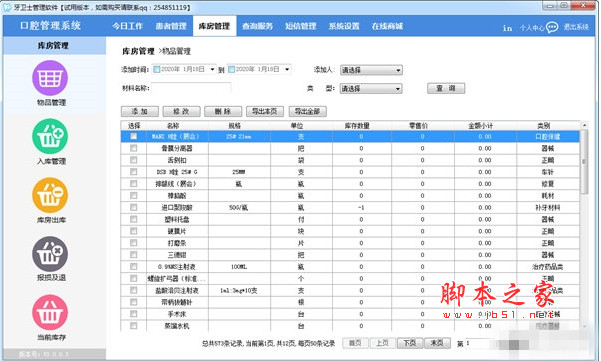This screenshot has width=601, height=361.
Task: Click the 名称 column header
Action: (172, 126)
